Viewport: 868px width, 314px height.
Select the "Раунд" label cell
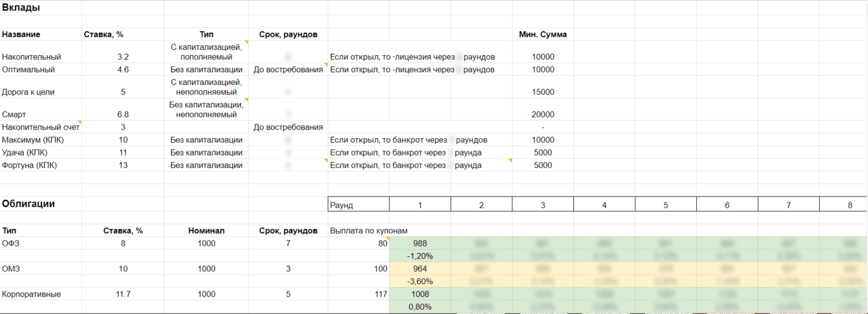point(342,205)
